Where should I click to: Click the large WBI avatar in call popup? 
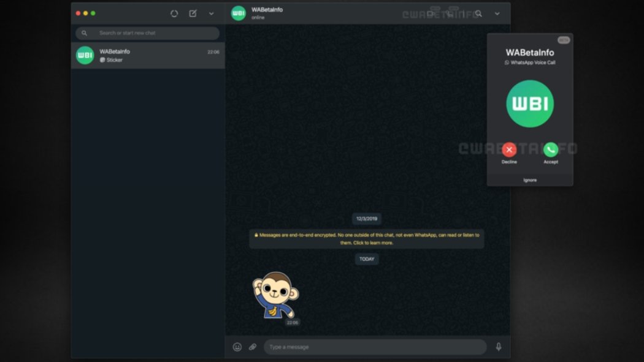pyautogui.click(x=530, y=104)
